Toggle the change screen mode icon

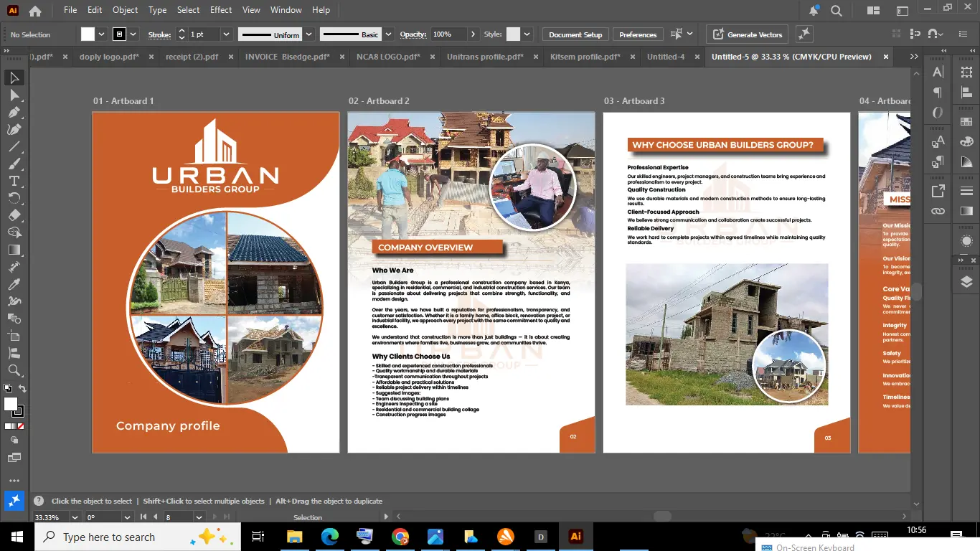click(x=14, y=458)
